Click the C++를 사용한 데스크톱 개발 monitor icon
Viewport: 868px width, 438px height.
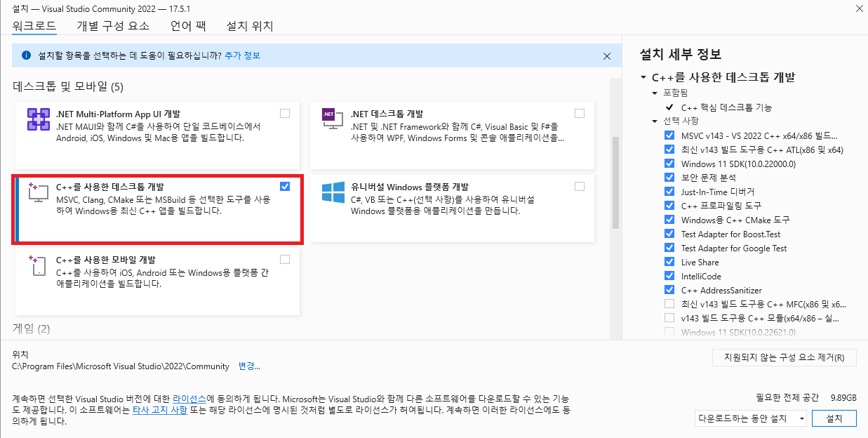pos(38,192)
